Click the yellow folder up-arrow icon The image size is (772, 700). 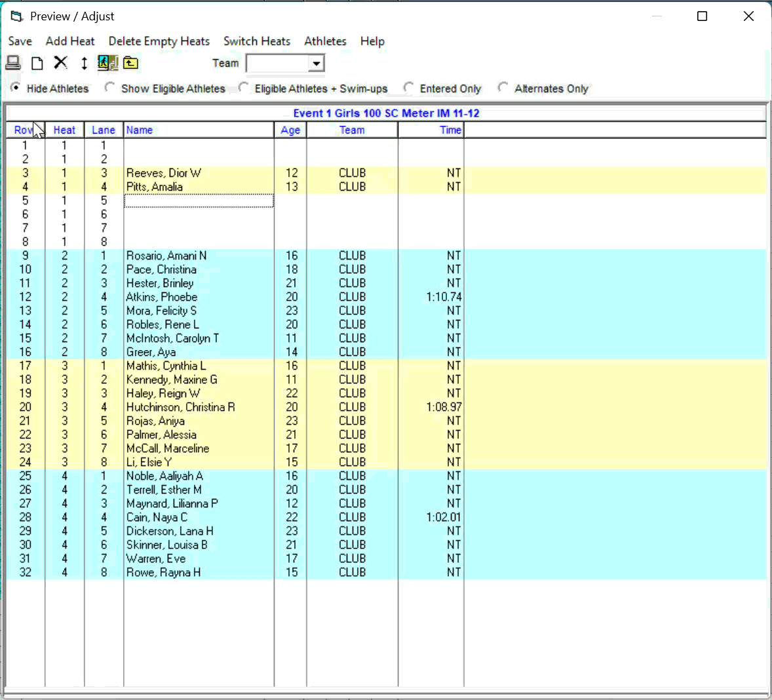(x=130, y=63)
